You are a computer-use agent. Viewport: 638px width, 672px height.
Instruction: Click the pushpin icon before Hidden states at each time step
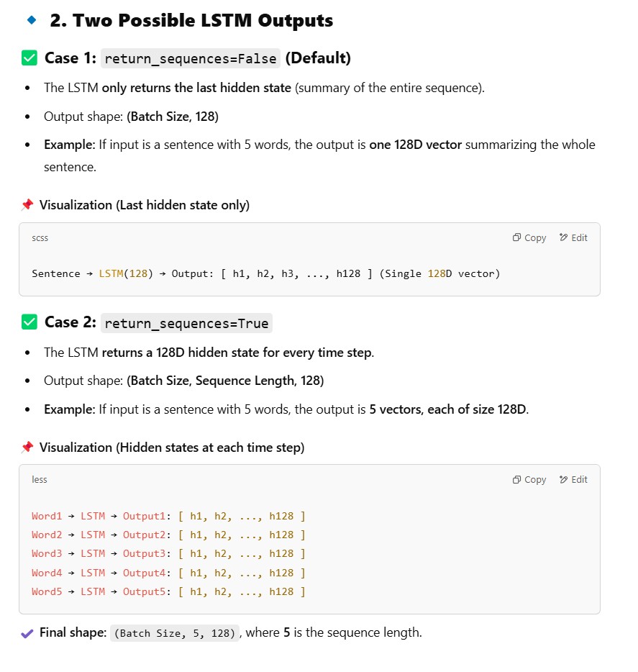(x=27, y=448)
